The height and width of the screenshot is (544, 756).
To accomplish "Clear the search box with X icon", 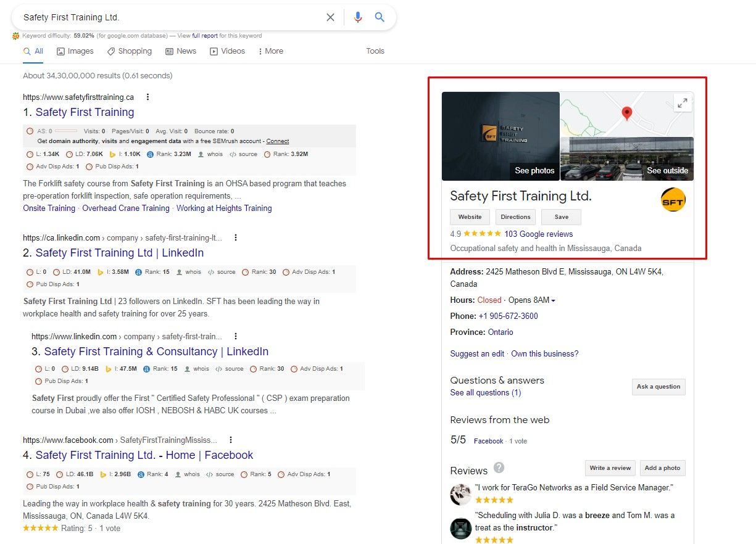I will [x=330, y=17].
